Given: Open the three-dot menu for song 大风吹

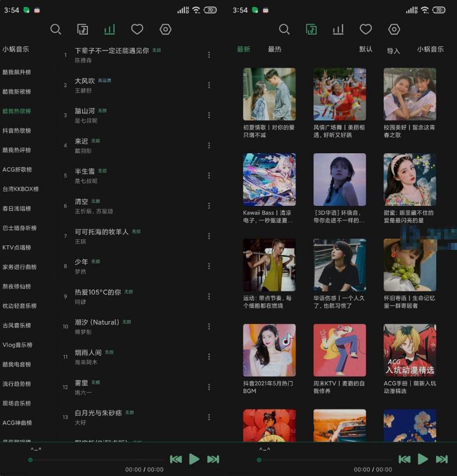Looking at the screenshot, I should pyautogui.click(x=209, y=85).
